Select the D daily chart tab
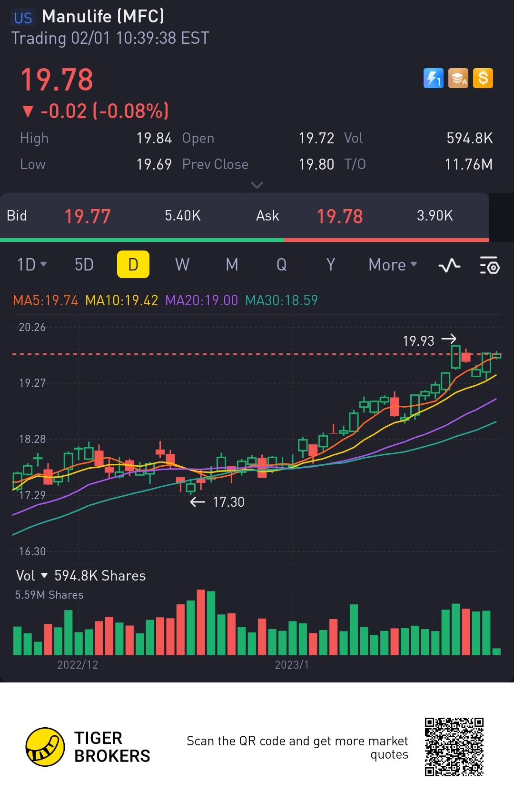Screen dimensions: 514x812 (133, 264)
